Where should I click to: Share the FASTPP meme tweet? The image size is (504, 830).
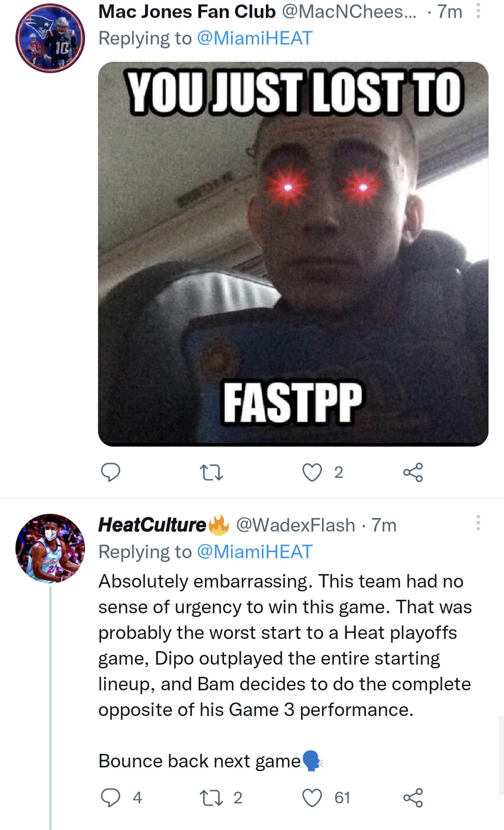click(x=413, y=472)
